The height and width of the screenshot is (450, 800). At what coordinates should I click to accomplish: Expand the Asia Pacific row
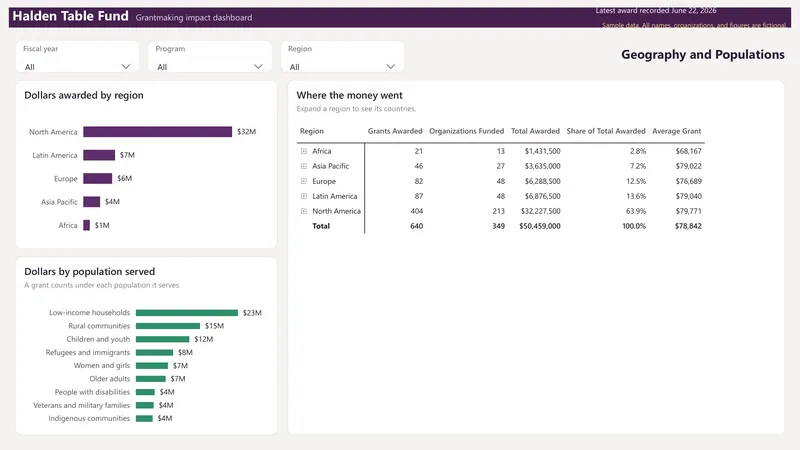304,166
